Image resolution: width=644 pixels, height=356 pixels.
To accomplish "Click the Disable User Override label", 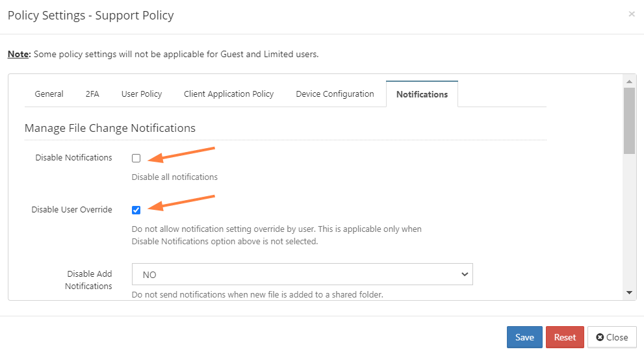I will pos(72,209).
